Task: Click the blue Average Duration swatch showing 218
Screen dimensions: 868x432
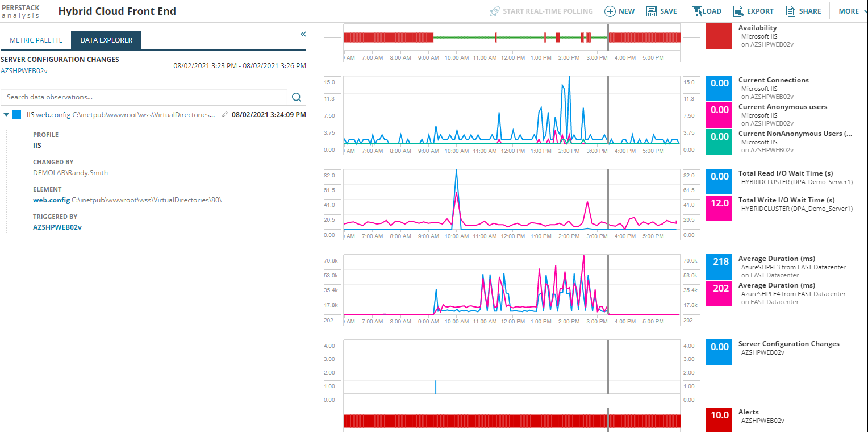Action: (719, 267)
